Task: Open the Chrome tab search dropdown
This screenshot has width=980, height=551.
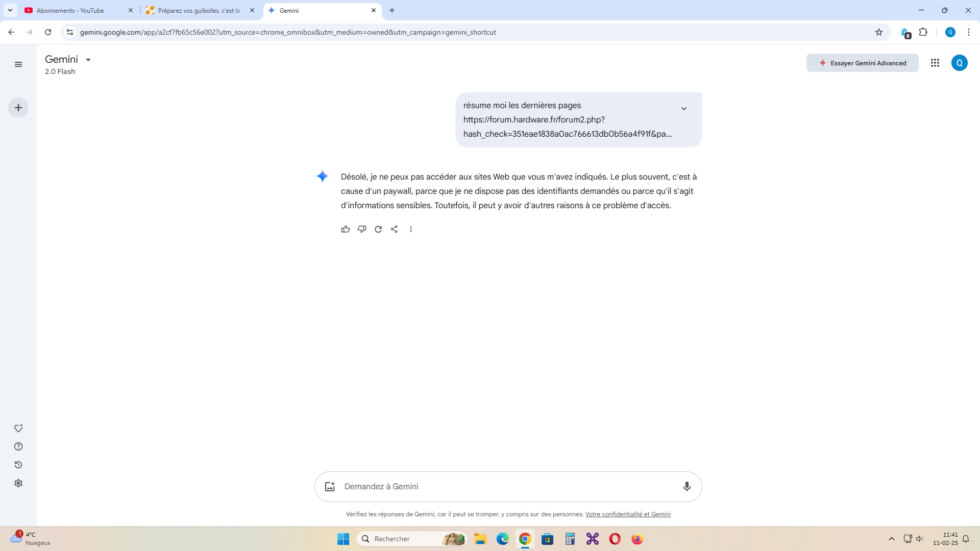Action: [10, 10]
